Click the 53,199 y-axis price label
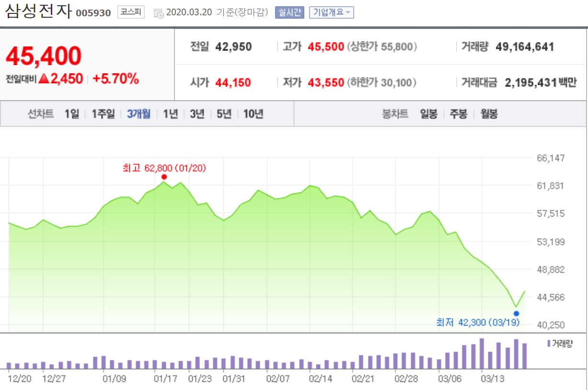Screen dimensions: 588x390 [551, 241]
